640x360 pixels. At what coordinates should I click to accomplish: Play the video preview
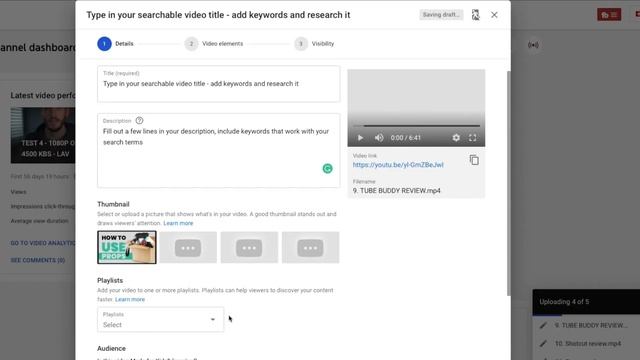coord(360,138)
